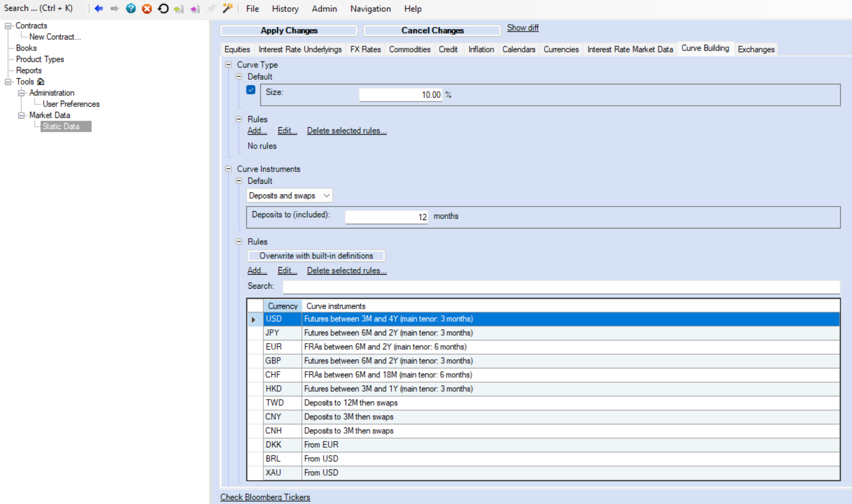Click the Search (Ctrl + K) box
The height and width of the screenshot is (504, 852).
pyautogui.click(x=38, y=8)
